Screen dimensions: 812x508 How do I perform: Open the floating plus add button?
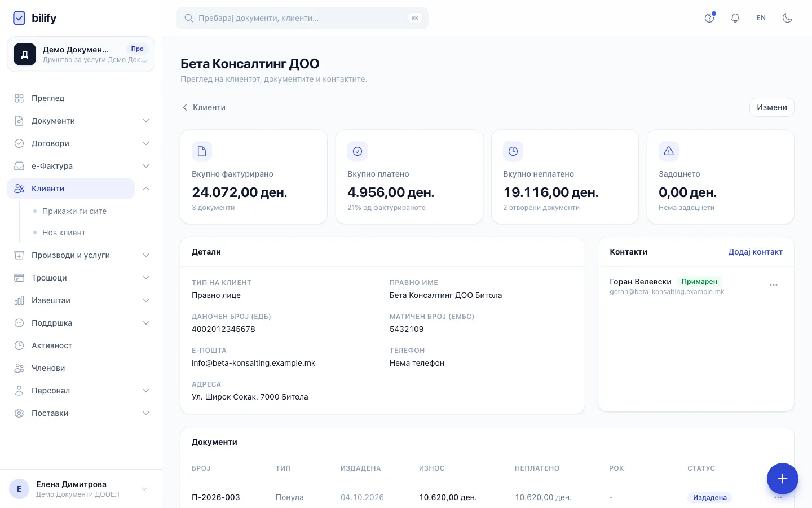783,479
